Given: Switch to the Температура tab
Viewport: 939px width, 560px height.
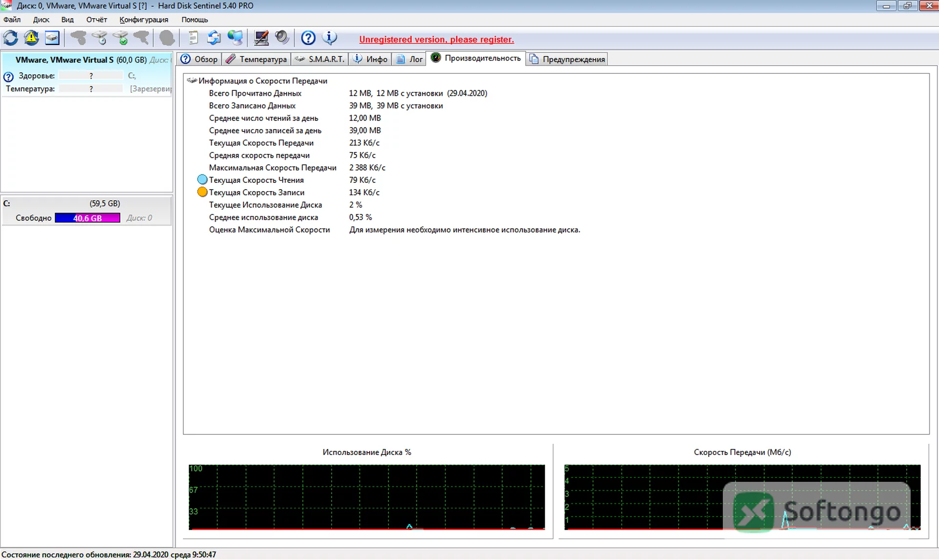Looking at the screenshot, I should tap(256, 59).
